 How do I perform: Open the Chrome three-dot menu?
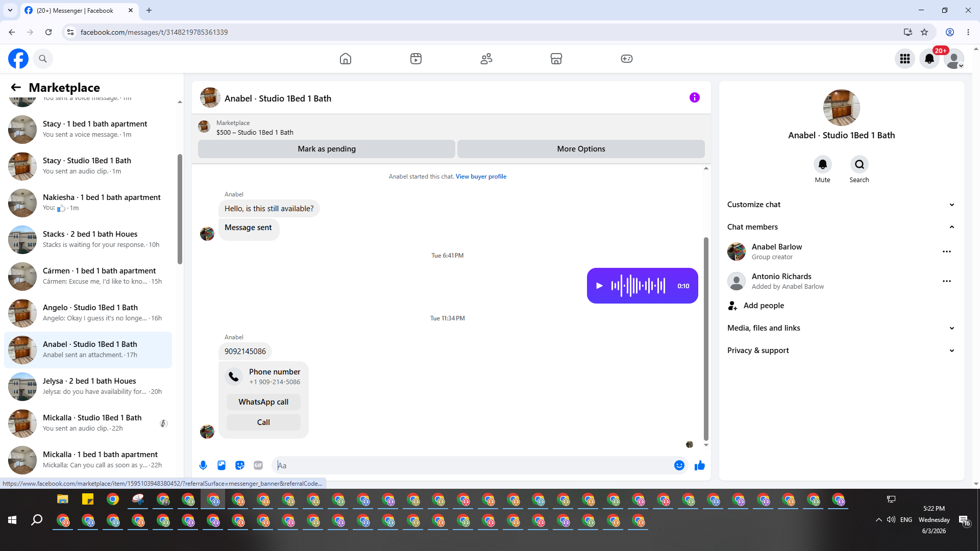(968, 32)
